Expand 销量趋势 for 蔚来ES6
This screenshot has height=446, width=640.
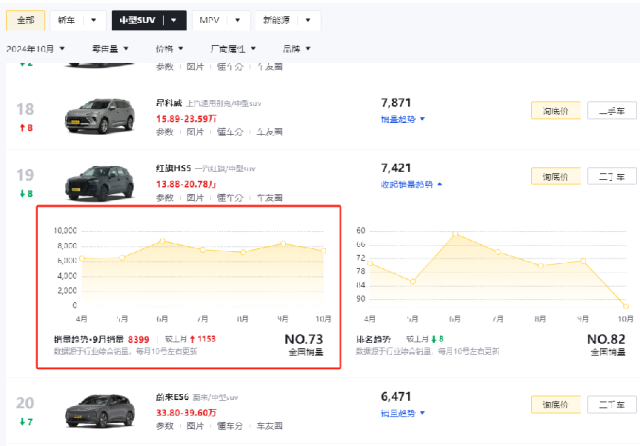(402, 413)
